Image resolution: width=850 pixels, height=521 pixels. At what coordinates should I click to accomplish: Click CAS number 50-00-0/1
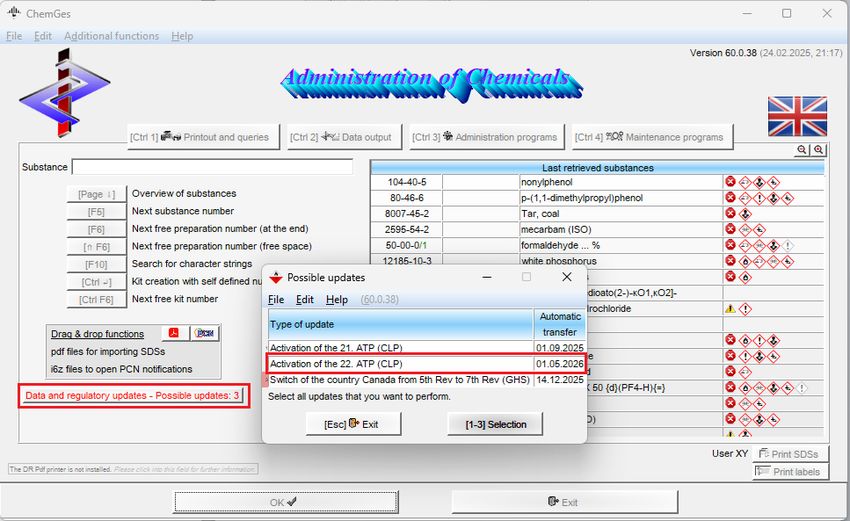click(x=407, y=245)
